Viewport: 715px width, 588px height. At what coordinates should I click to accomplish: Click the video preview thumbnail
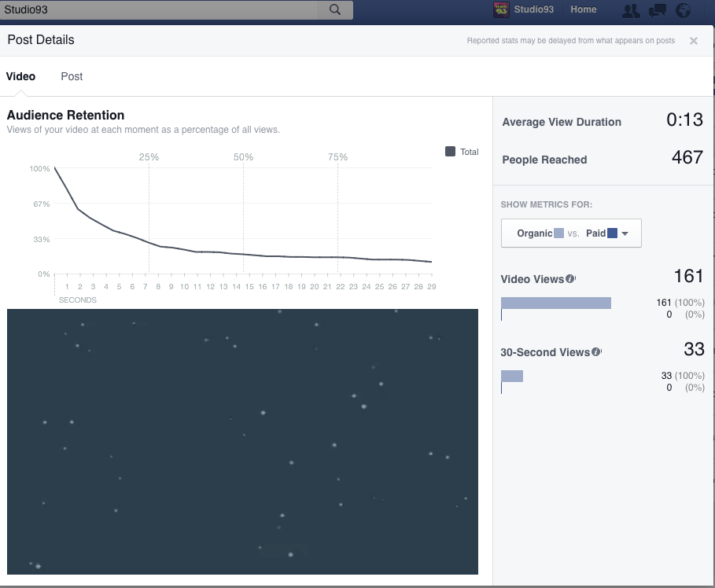242,441
